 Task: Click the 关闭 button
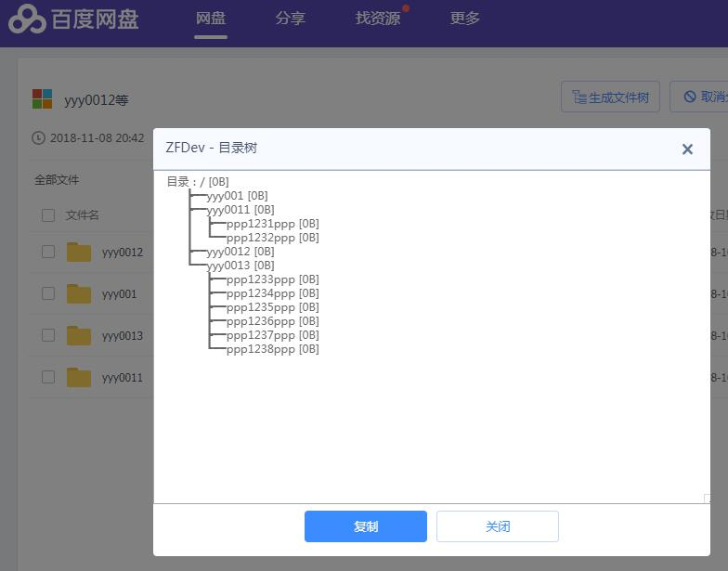[x=498, y=526]
